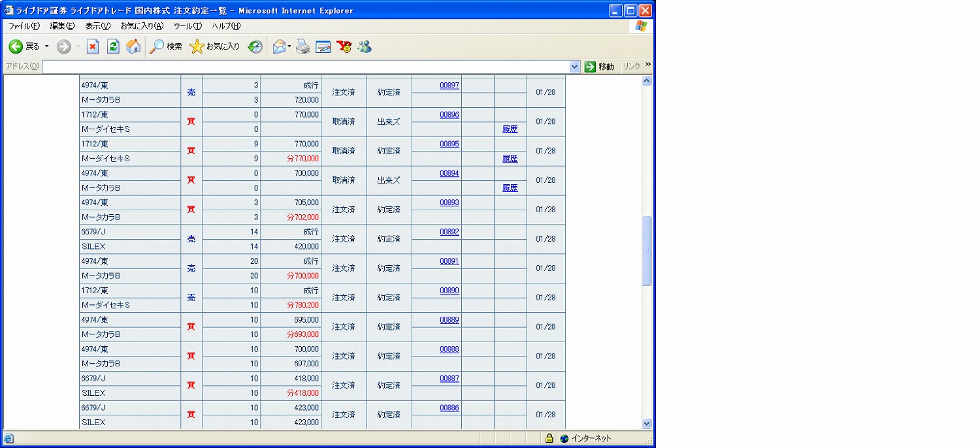This screenshot has width=980, height=448.
Task: Open 履歴 link for order 00896
Action: click(x=510, y=129)
